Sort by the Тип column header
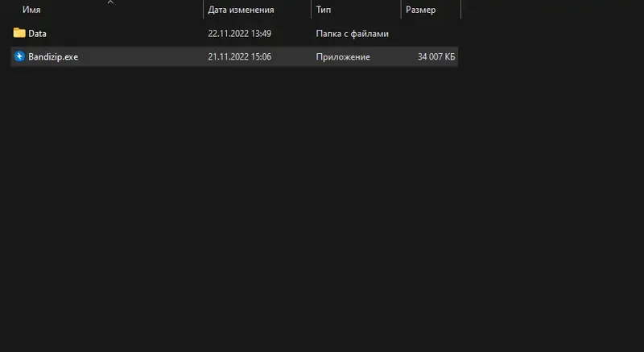Image resolution: width=644 pixels, height=352 pixels. [x=324, y=10]
